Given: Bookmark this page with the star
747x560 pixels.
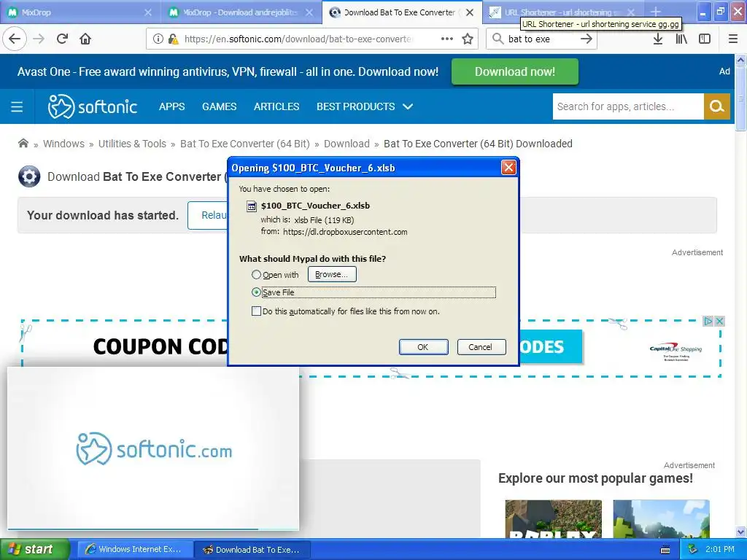Looking at the screenshot, I should 468,39.
